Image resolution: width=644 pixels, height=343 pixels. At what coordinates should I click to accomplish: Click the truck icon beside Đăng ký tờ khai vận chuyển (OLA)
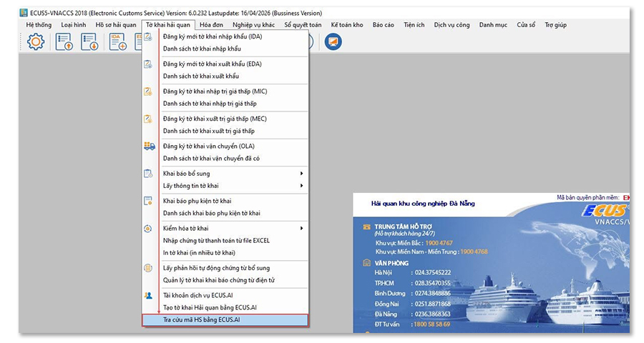pos(150,146)
